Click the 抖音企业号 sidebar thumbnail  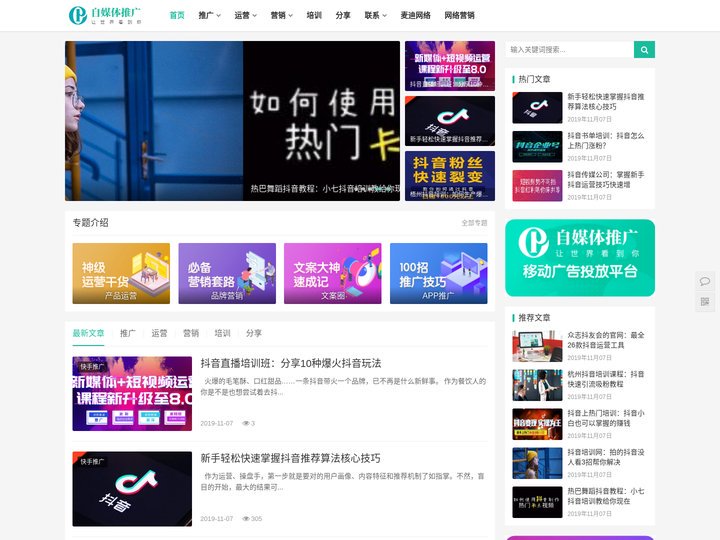pos(537,146)
